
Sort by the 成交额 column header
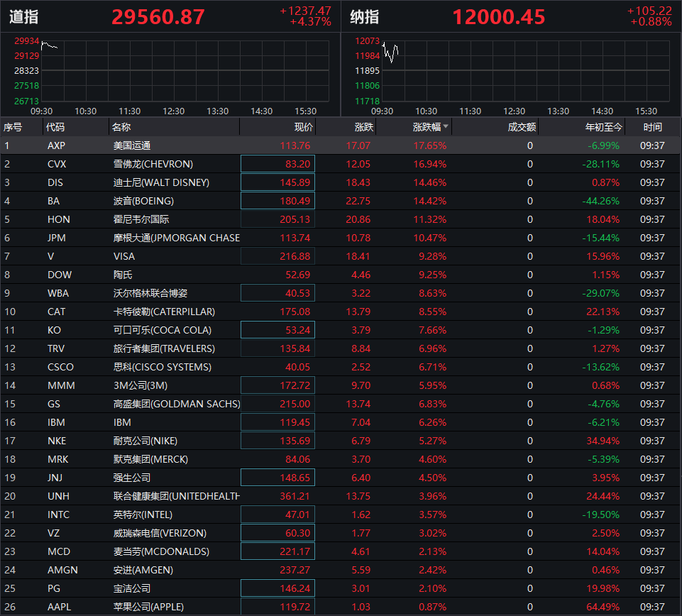pyautogui.click(x=522, y=127)
